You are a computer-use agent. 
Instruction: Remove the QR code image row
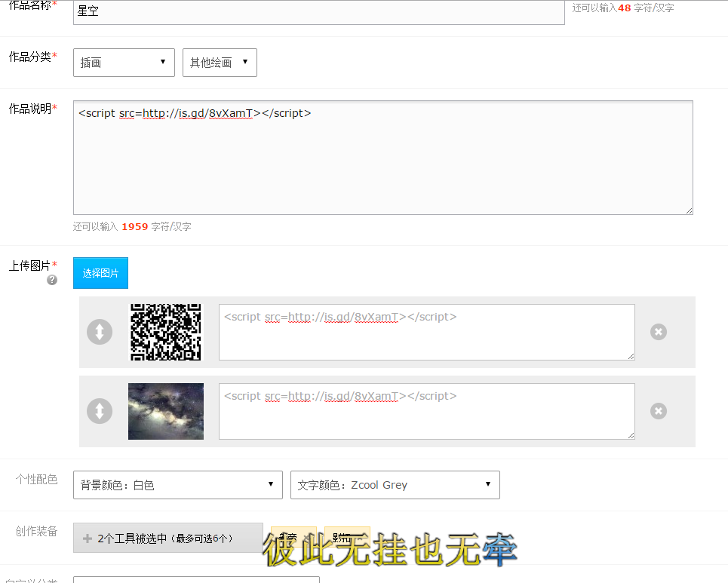coord(659,332)
